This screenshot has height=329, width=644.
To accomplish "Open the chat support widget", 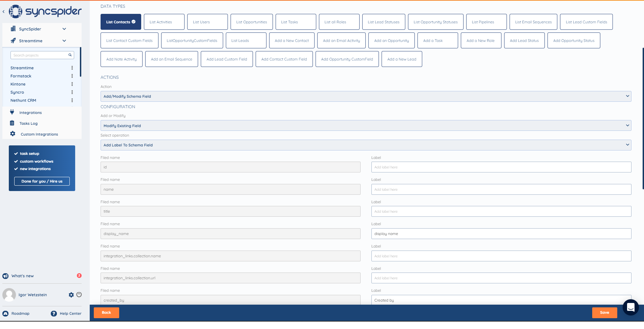I will click(630, 307).
